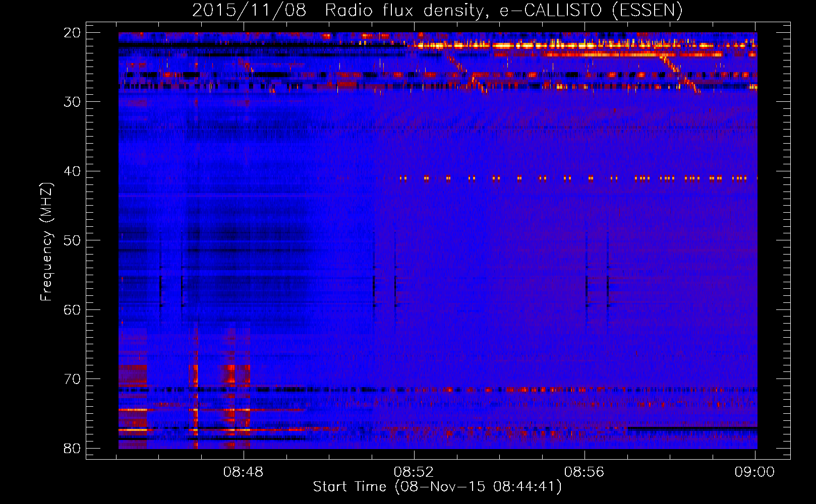
Task: Click the "Frequency (MHZ)" axis label
Action: [46, 242]
